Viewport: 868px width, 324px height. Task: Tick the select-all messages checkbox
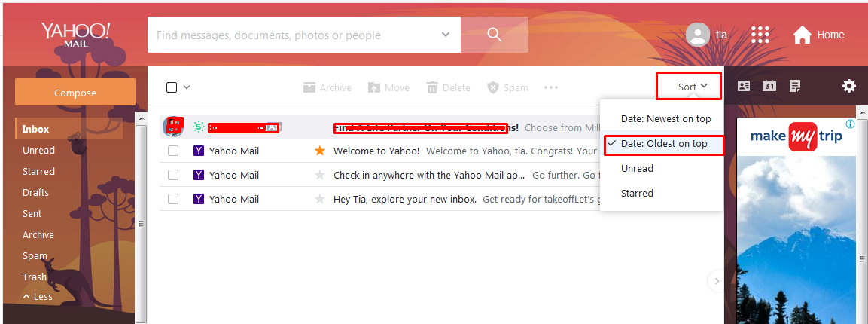pos(172,87)
